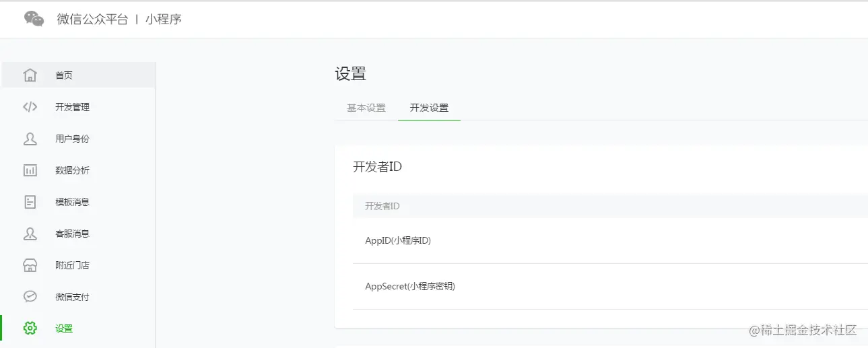The image size is (868, 348).
Task: Click the store icon for 附近门店
Action: [x=30, y=265]
